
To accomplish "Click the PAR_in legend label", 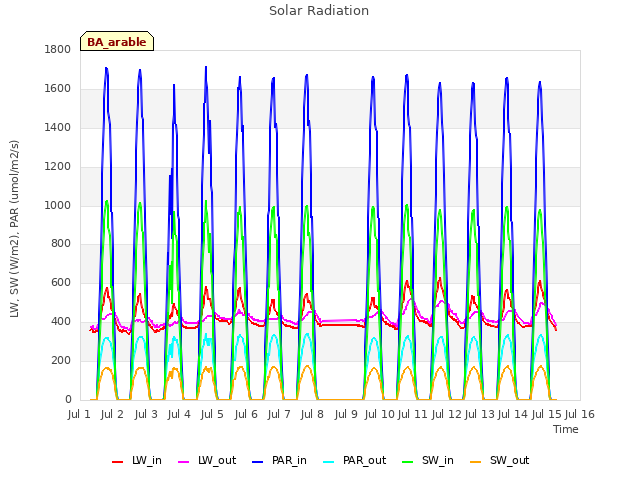I will (289, 460).
